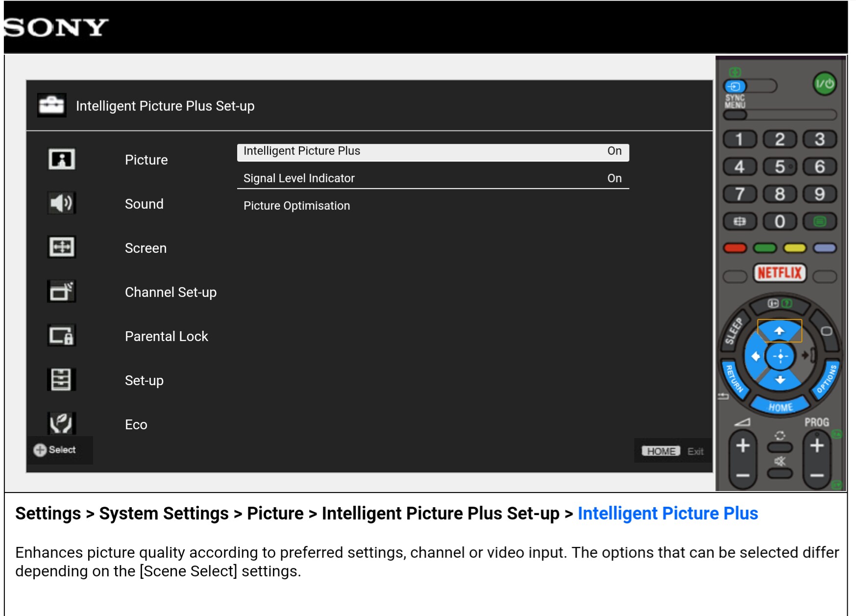Open Picture Optimisation submenu

coord(296,206)
